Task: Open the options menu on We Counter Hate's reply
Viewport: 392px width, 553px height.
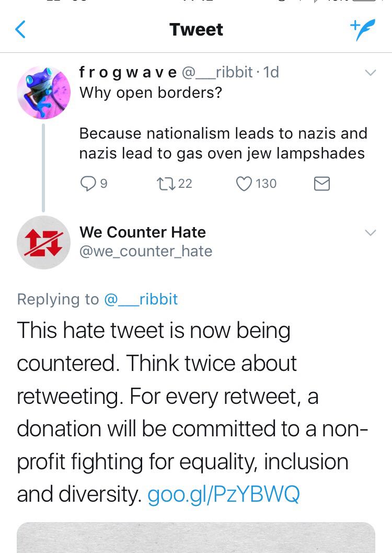Action: click(x=371, y=233)
